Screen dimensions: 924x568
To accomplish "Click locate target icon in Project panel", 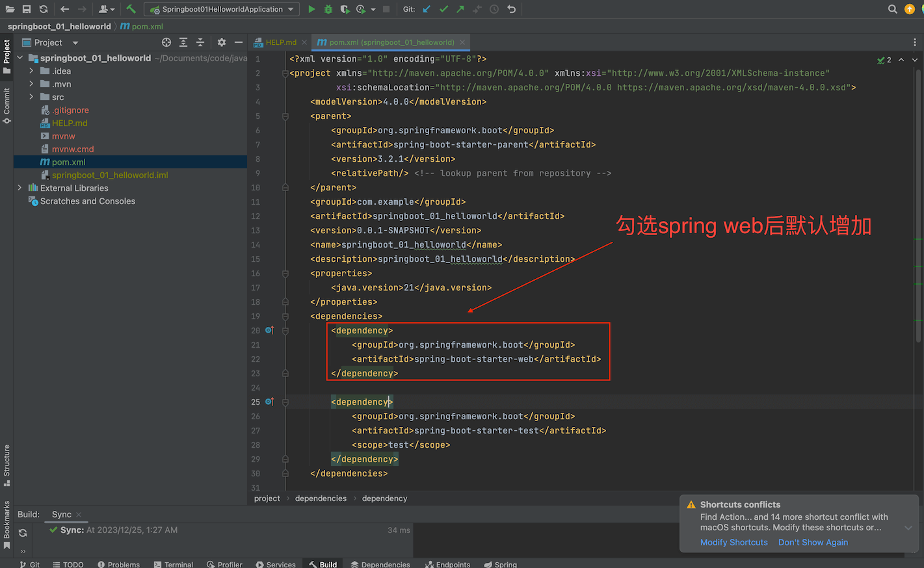I will coord(166,42).
